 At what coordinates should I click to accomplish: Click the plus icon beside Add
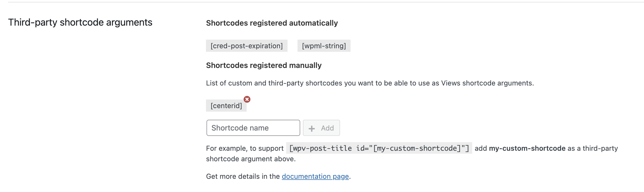pyautogui.click(x=312, y=129)
